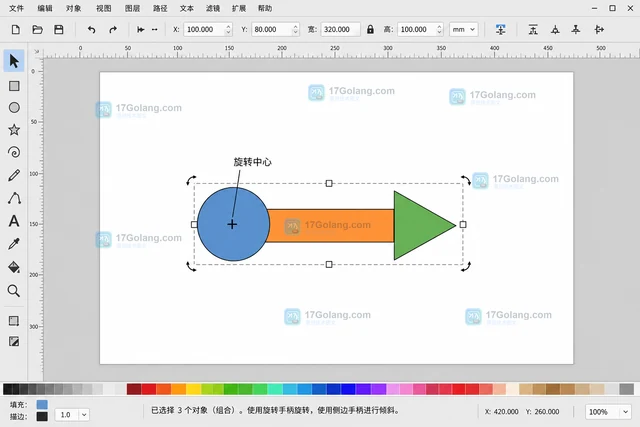Click the 旋转中心 label text

[253, 162]
